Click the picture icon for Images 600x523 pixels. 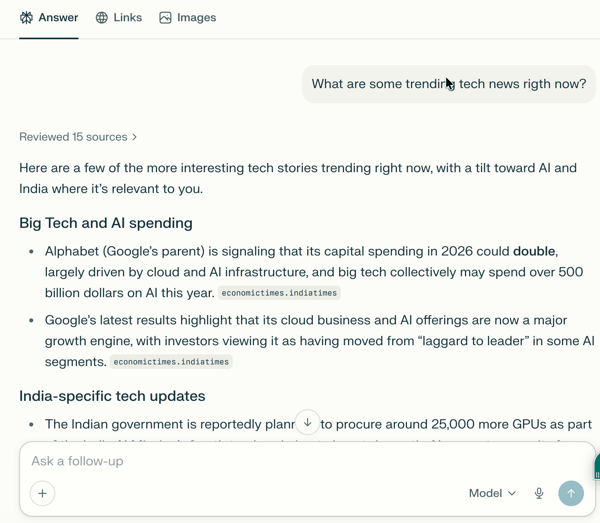(x=165, y=18)
